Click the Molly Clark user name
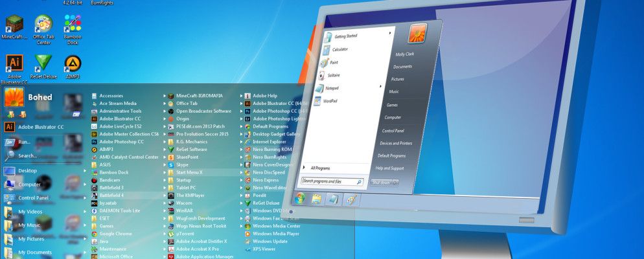Screen dimensions: 644x259 pyautogui.click(x=404, y=54)
